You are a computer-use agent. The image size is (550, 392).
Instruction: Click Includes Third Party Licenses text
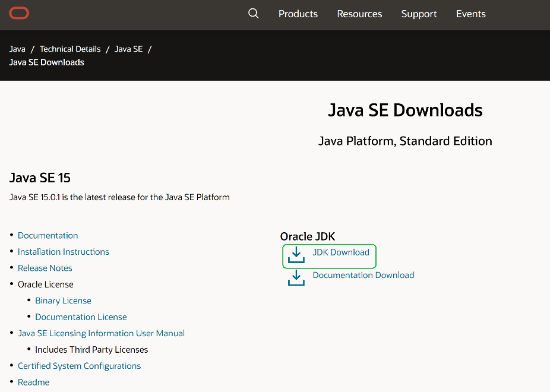tap(91, 350)
